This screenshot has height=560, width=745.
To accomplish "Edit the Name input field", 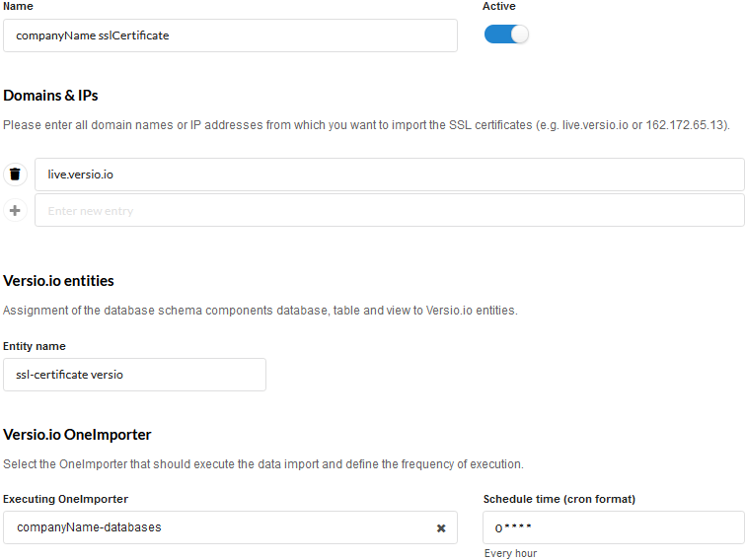I will point(230,35).
